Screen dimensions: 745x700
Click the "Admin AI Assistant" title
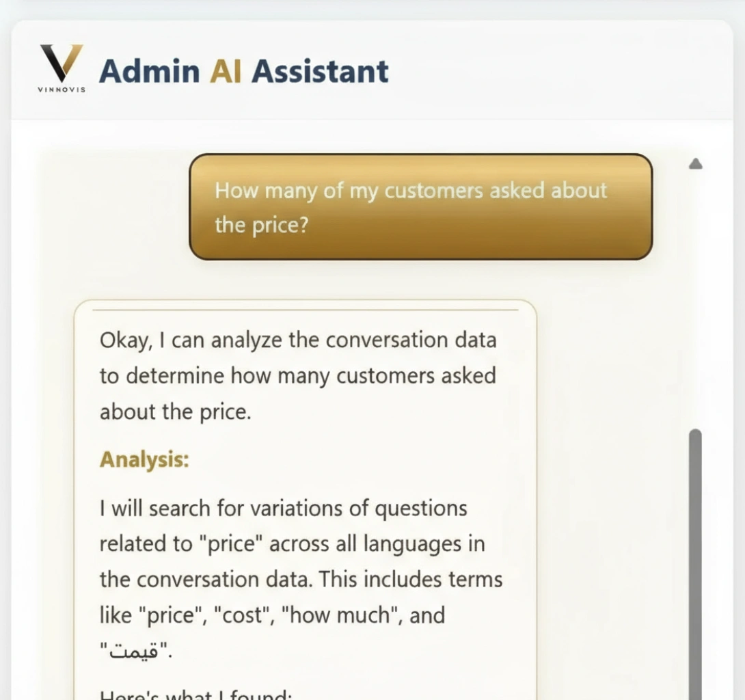coord(244,72)
